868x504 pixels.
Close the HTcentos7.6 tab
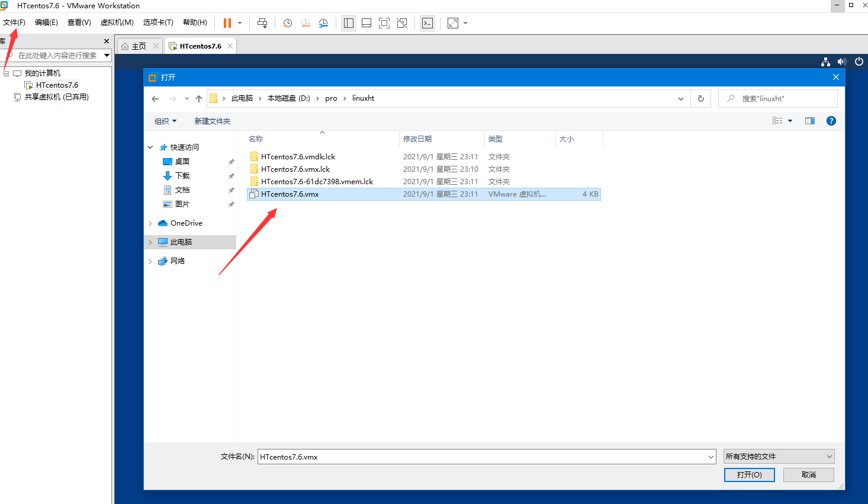230,46
